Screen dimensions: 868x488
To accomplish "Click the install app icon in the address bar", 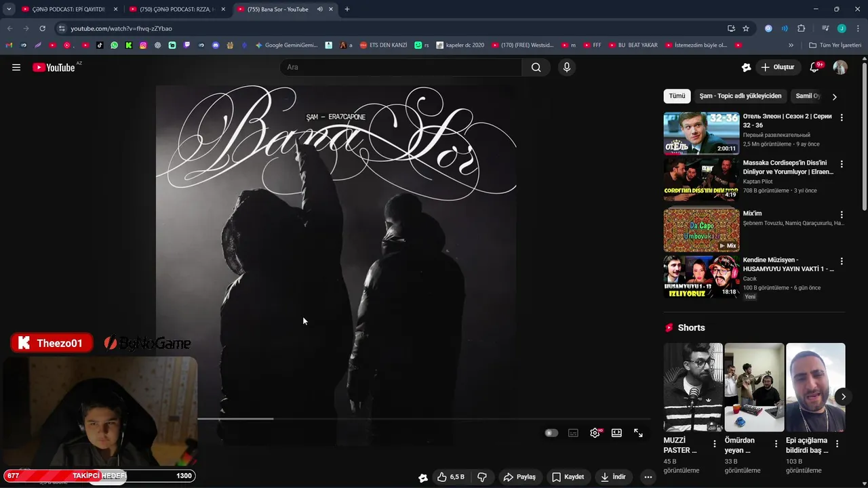I will pos(731,28).
